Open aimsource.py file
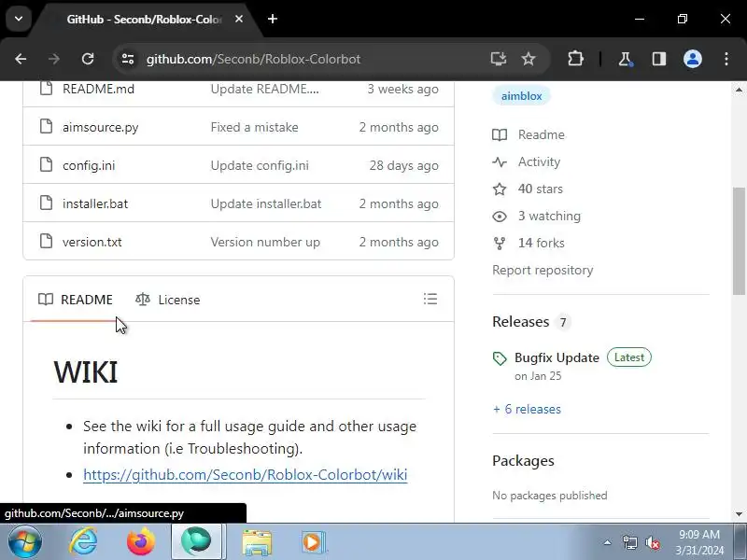The height and width of the screenshot is (560, 747). [x=101, y=127]
